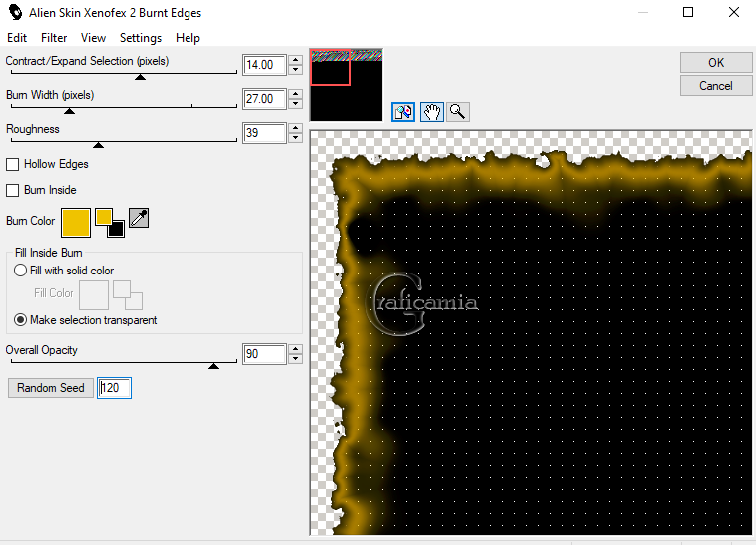Image resolution: width=756 pixels, height=545 pixels.
Task: Close the Burnt Edges dialog window
Action: coord(734,12)
